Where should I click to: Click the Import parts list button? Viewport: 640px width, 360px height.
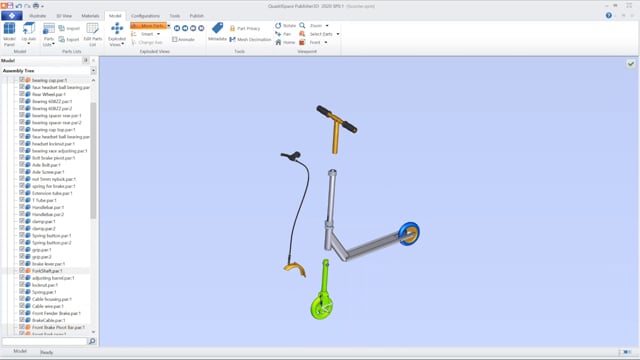pos(69,28)
